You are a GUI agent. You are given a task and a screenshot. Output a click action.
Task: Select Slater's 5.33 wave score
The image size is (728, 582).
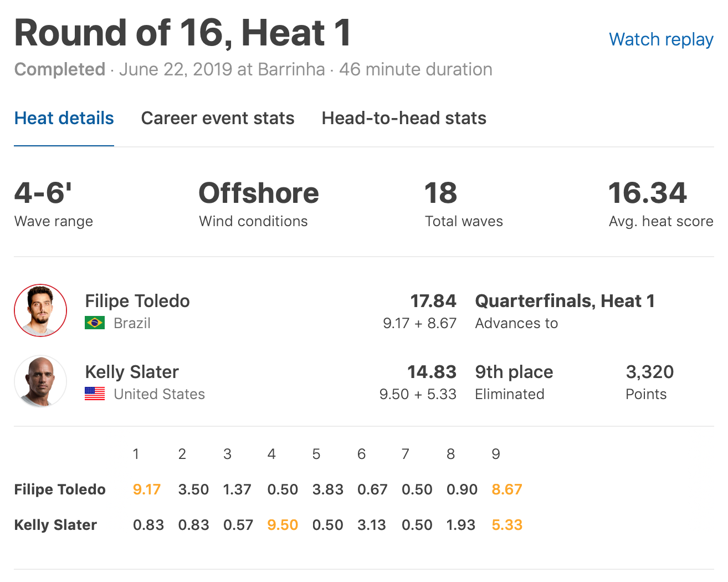point(507,525)
